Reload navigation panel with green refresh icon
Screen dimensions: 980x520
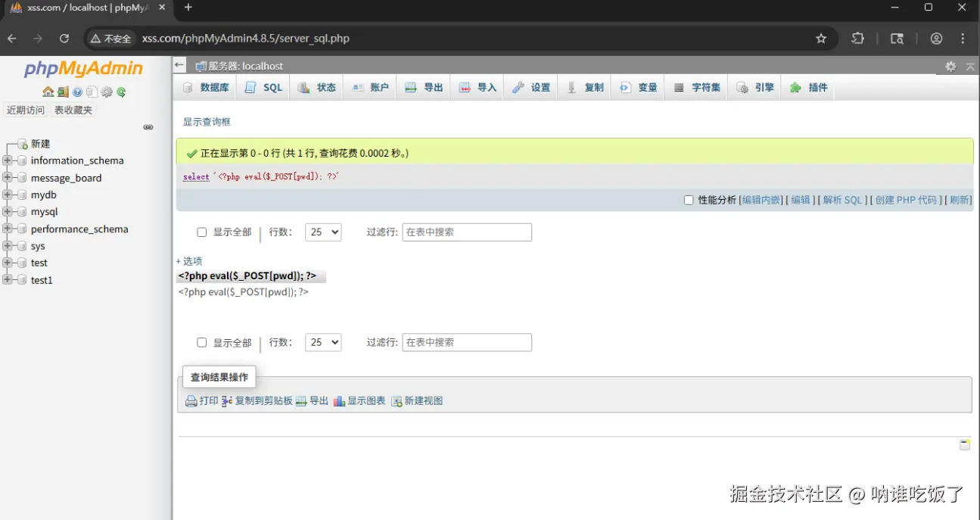pyautogui.click(x=121, y=92)
